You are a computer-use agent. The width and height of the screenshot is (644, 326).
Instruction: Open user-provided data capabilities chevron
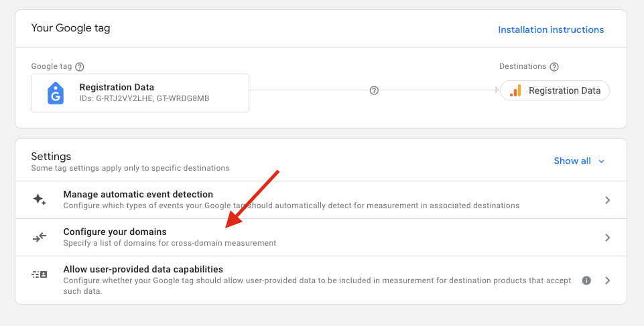[x=607, y=280]
